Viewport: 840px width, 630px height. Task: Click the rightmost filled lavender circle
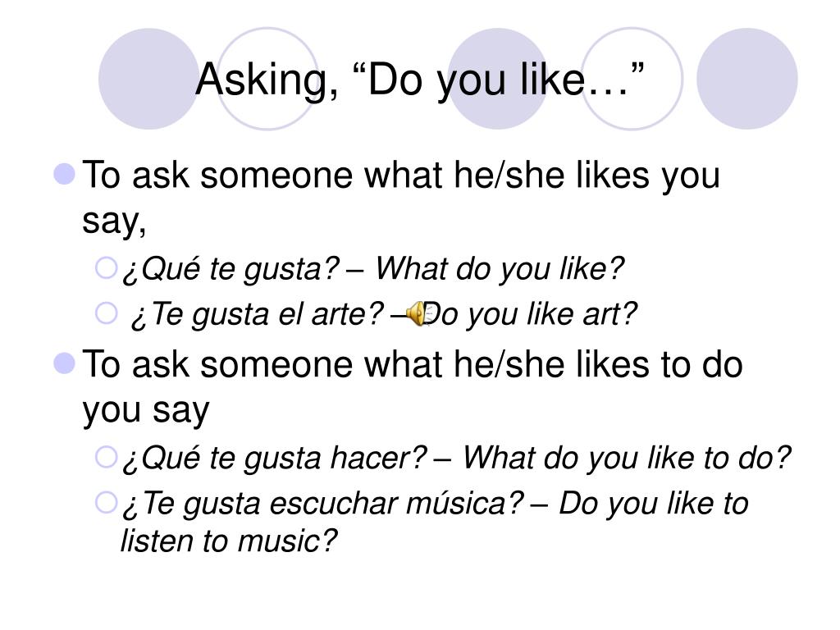coord(746,79)
